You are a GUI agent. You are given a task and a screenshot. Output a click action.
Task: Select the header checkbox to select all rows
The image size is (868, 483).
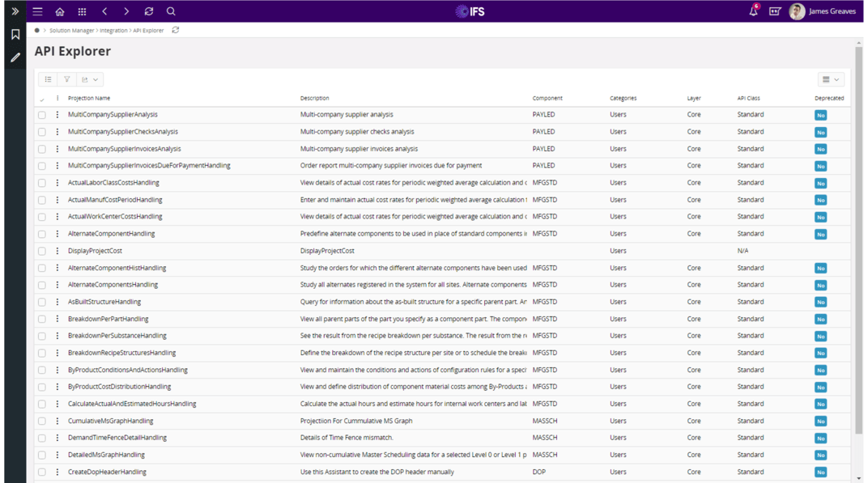(x=42, y=98)
